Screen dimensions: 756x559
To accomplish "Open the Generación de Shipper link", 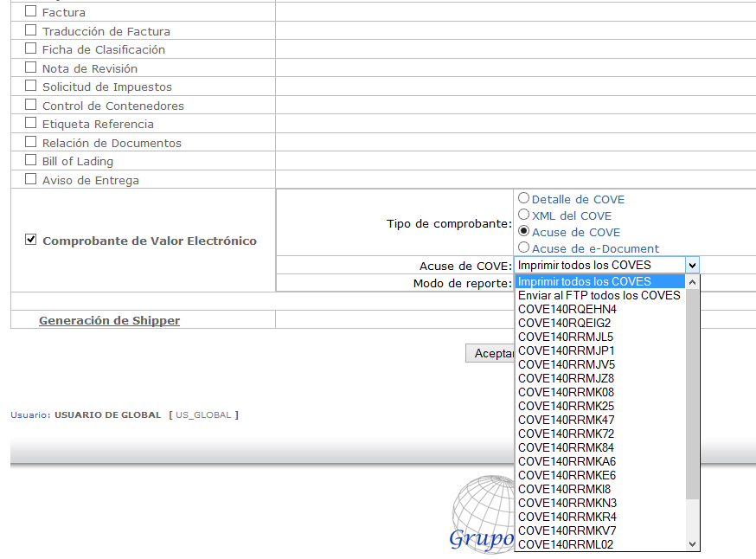I will [110, 320].
